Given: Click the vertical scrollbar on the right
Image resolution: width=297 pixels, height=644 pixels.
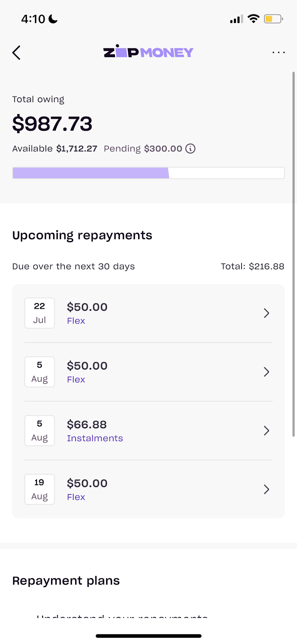Looking at the screenshot, I should point(294,254).
